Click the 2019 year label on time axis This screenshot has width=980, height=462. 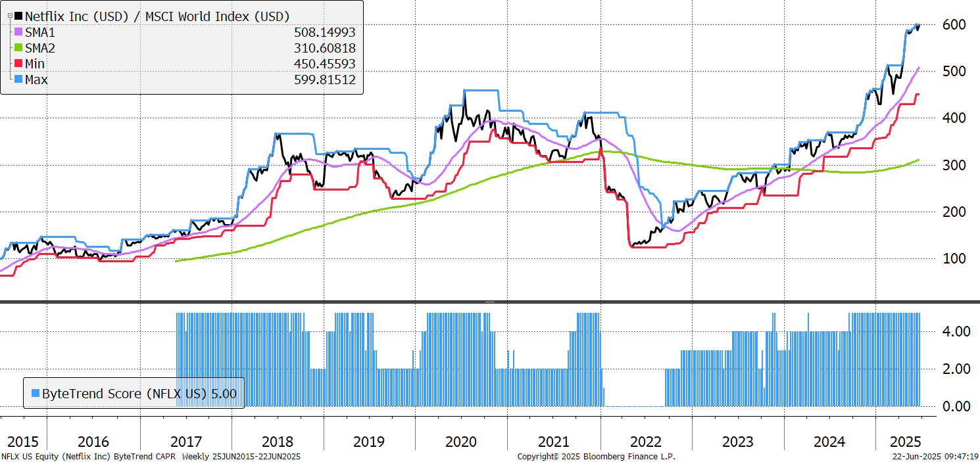(369, 442)
